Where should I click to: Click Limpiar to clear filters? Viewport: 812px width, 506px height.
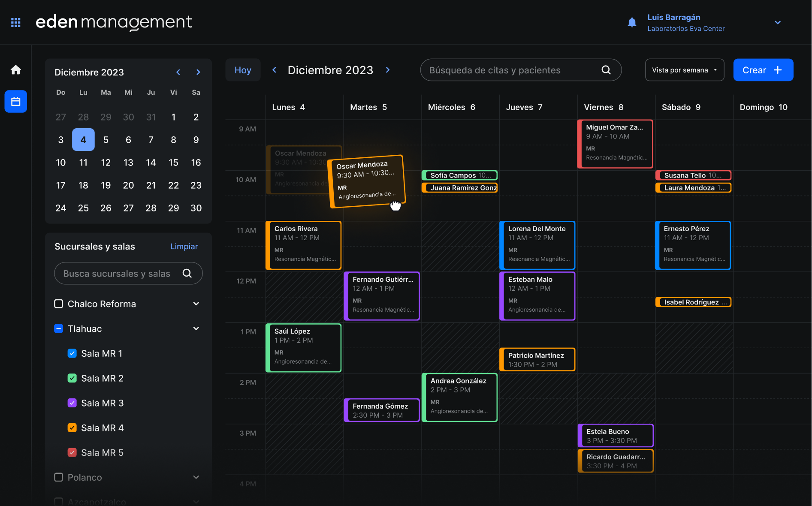click(184, 247)
